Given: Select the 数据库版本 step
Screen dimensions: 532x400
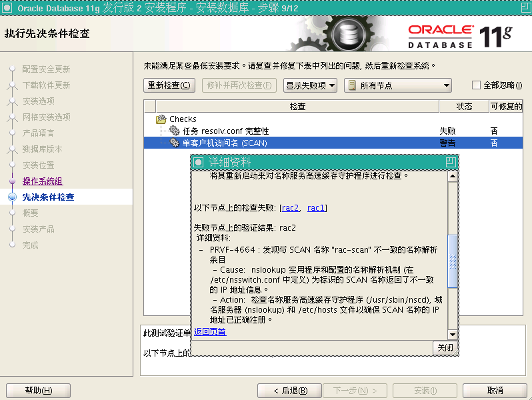Looking at the screenshot, I should (43, 149).
